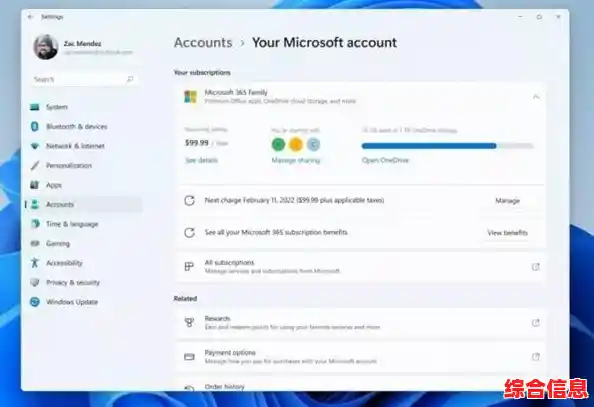Click the Bluetooth icon in sidebar
This screenshot has height=407, width=594.
click(x=34, y=127)
